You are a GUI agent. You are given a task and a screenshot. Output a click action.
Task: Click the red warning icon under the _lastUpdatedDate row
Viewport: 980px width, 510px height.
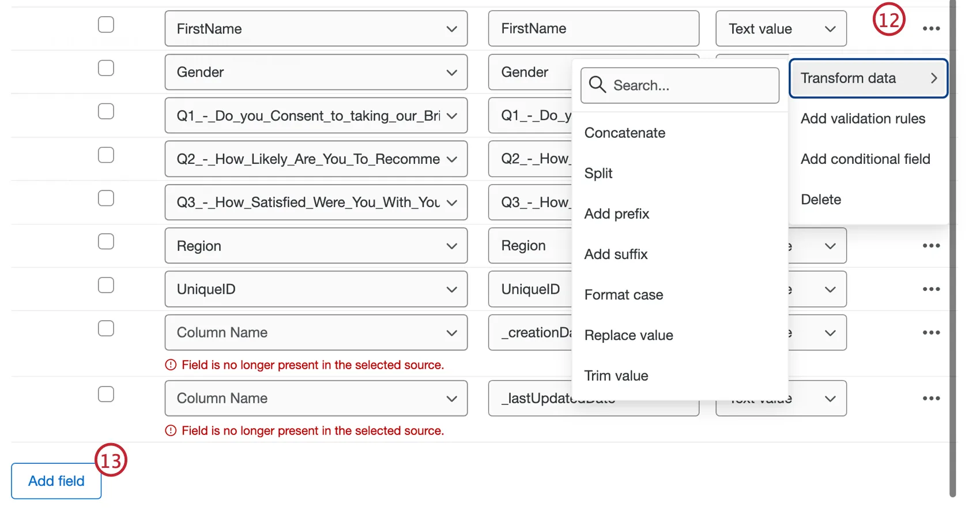point(171,430)
